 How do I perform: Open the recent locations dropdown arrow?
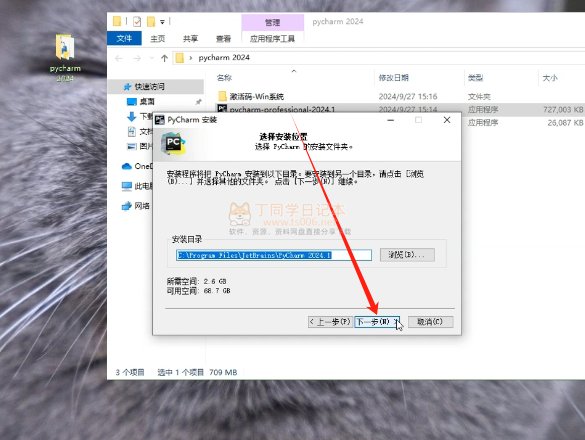point(151,58)
